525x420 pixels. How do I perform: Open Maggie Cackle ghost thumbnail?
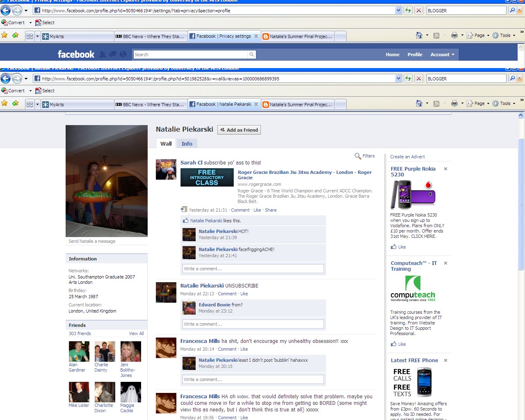131,392
